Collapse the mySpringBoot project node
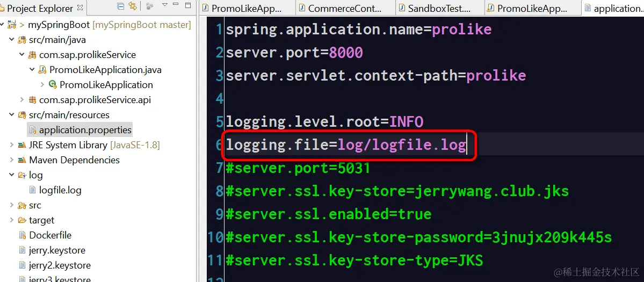 click(x=2, y=25)
